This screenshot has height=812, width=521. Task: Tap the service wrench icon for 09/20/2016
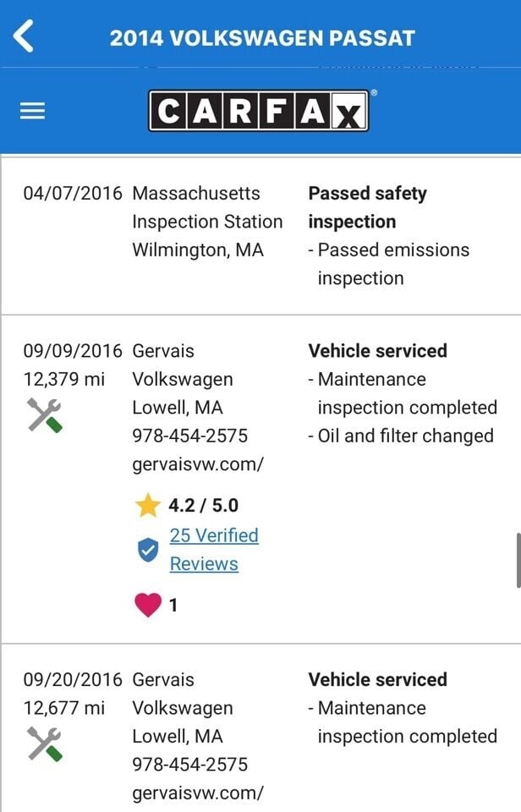pyautogui.click(x=45, y=744)
